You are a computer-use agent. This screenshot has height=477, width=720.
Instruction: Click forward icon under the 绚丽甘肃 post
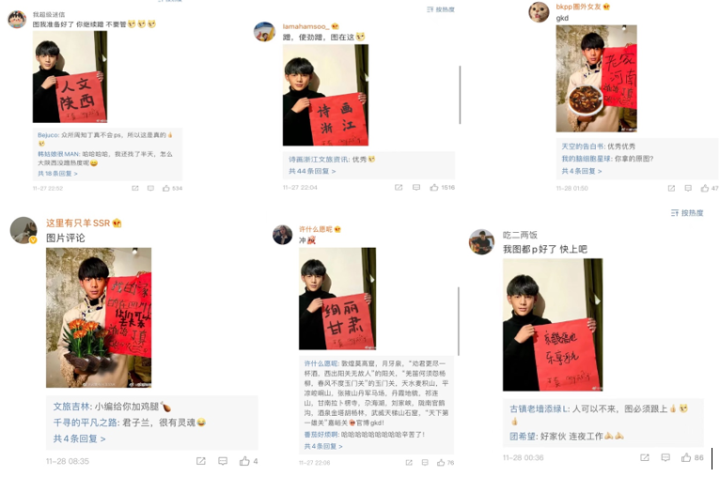409,463
